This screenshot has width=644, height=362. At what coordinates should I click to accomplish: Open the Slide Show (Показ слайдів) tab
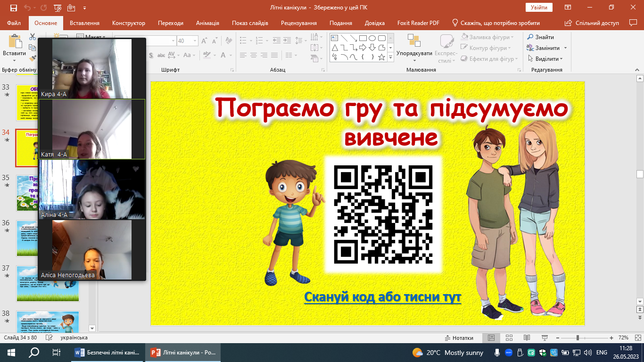point(250,23)
